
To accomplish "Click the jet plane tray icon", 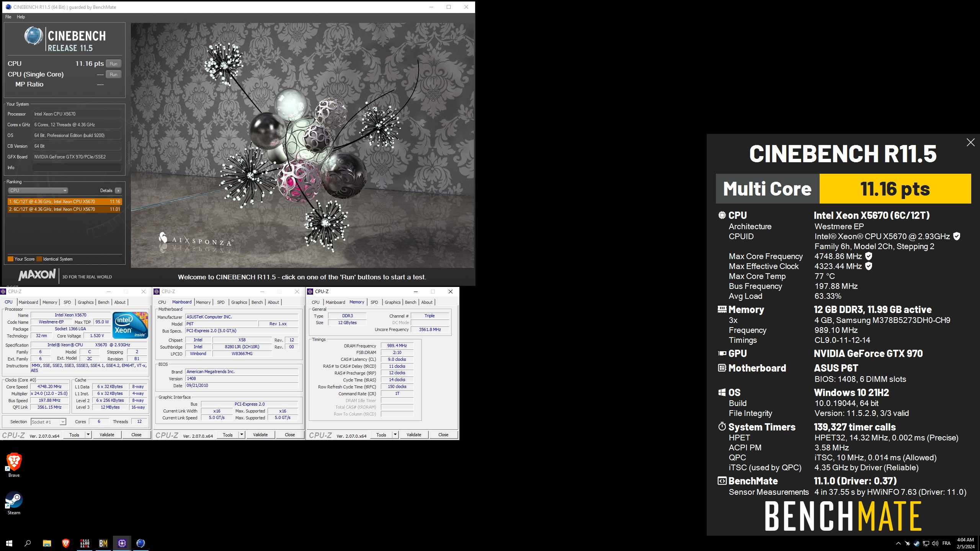I will coord(907,543).
